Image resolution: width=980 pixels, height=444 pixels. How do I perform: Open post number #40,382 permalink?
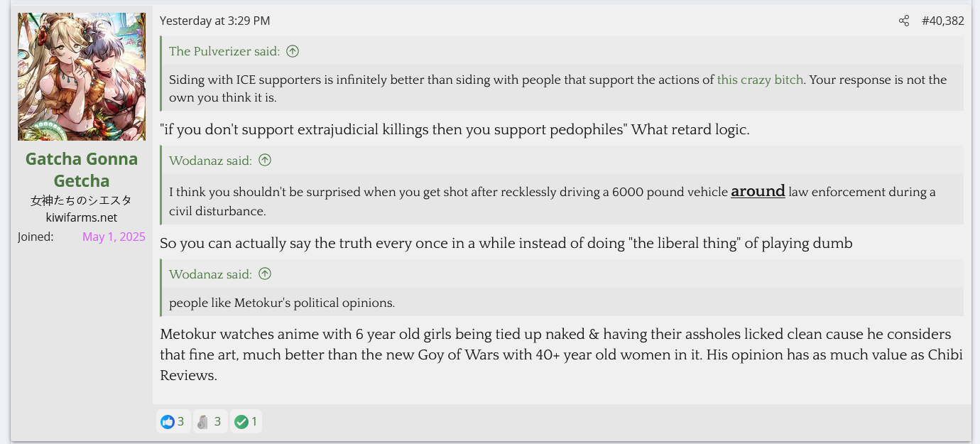[943, 21]
